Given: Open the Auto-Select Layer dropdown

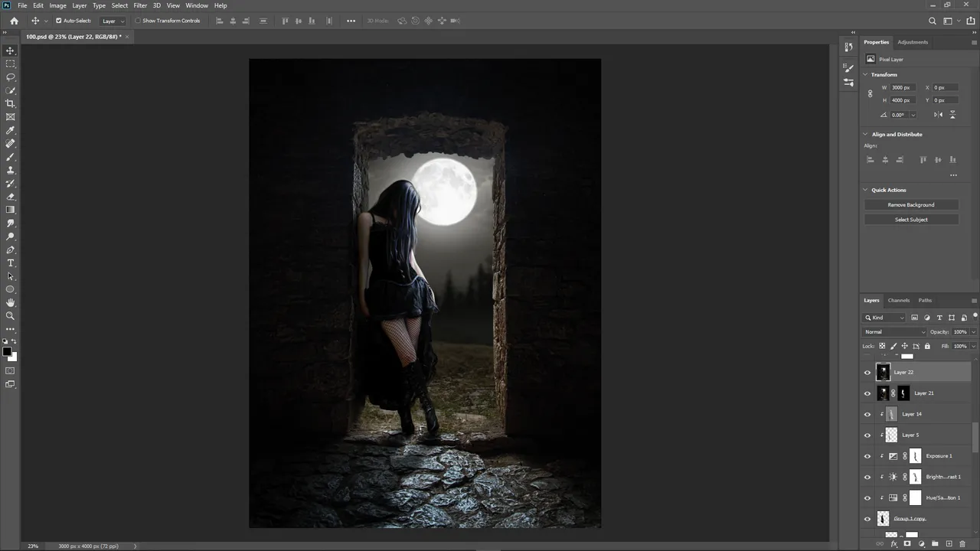Looking at the screenshot, I should pos(113,21).
